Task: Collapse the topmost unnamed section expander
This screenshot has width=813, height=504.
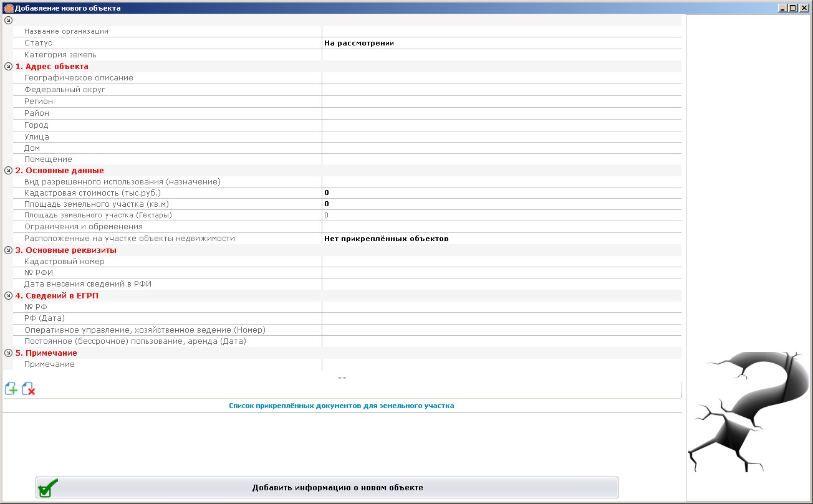Action: click(x=8, y=20)
